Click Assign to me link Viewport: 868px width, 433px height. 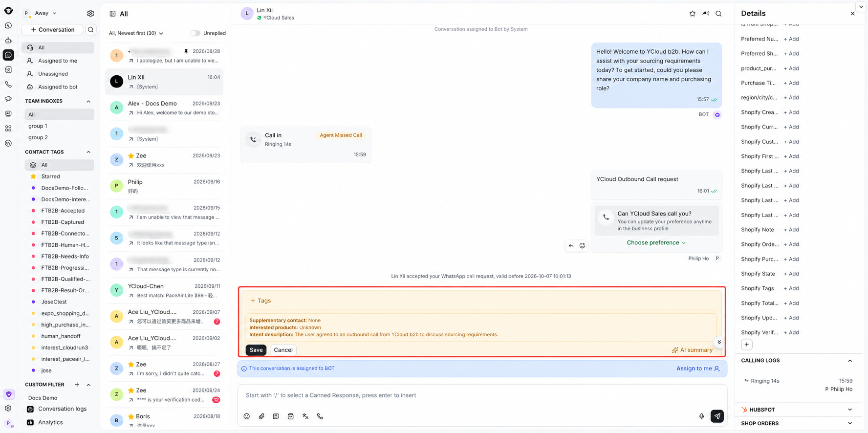(x=698, y=368)
